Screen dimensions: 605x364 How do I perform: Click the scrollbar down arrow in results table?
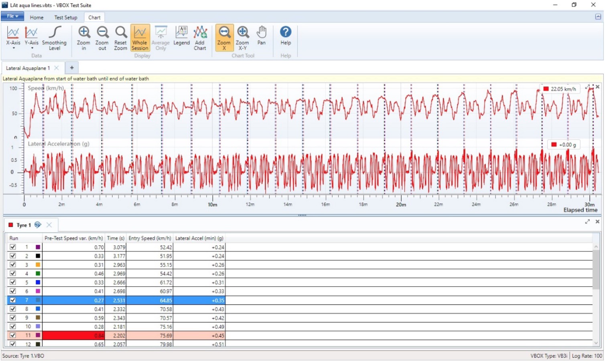pos(596,343)
